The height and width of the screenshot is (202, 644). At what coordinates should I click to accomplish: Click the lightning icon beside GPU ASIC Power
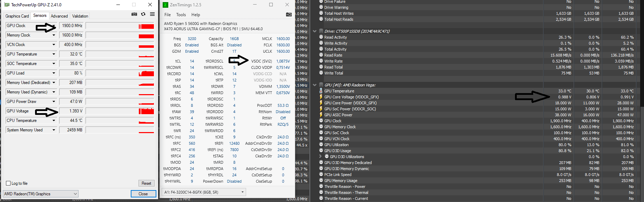(321, 115)
